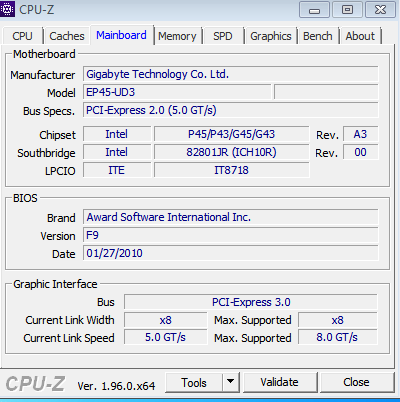
Task: Click the LPCIO vendor ITE field
Action: (117, 170)
